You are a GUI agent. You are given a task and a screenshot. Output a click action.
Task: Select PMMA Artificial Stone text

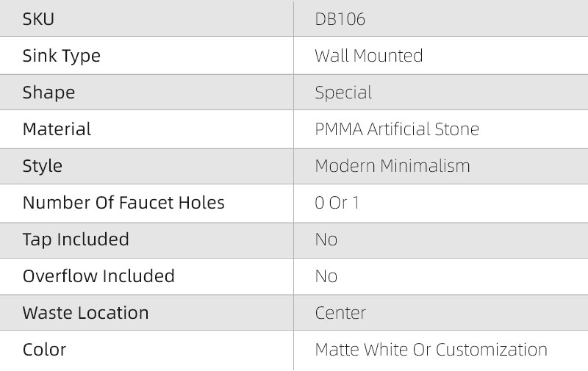coord(397,129)
